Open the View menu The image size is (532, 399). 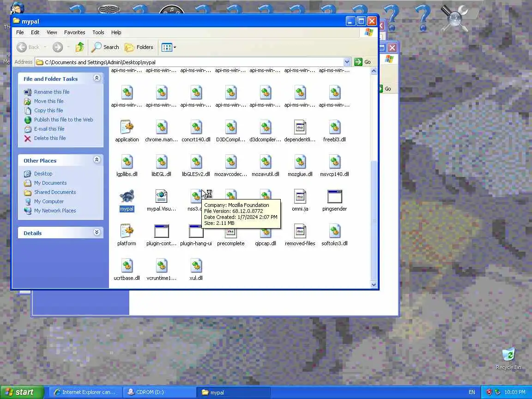(x=52, y=32)
